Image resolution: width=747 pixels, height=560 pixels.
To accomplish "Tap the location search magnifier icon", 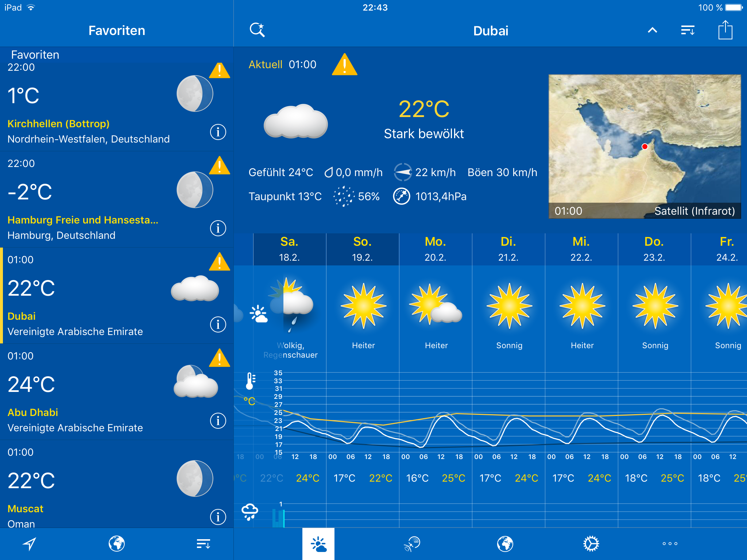I will click(x=257, y=30).
